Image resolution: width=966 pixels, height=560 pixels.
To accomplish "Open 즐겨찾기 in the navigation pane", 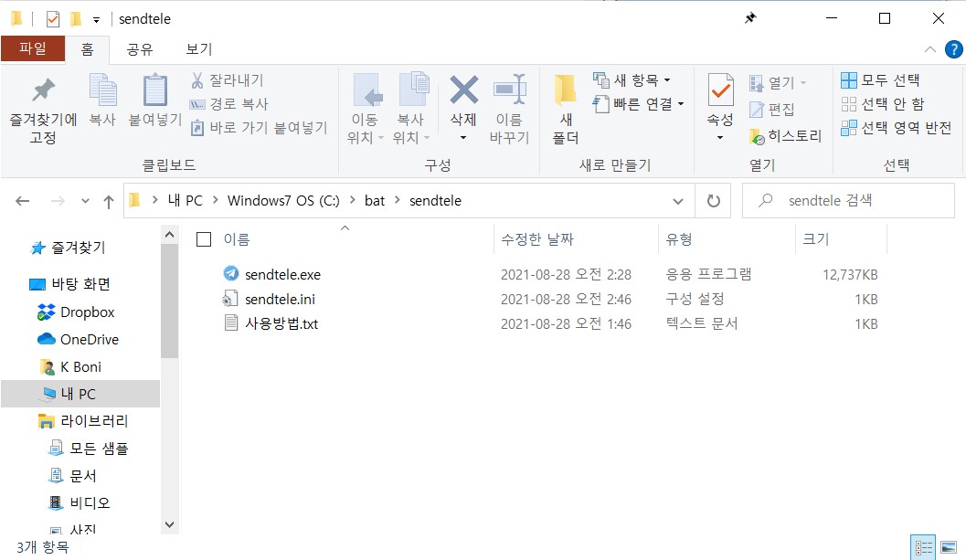I will pyautogui.click(x=79, y=248).
